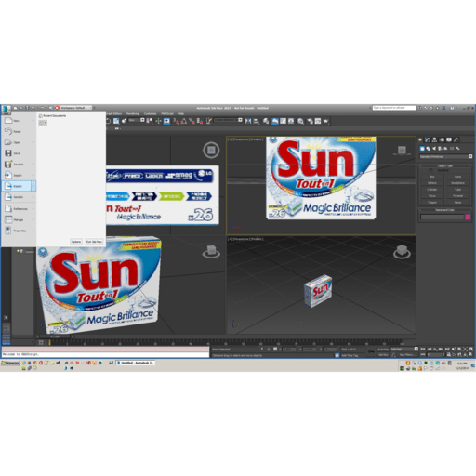
Task: Select the Mirror tool in the toolbar
Action: tap(248, 121)
